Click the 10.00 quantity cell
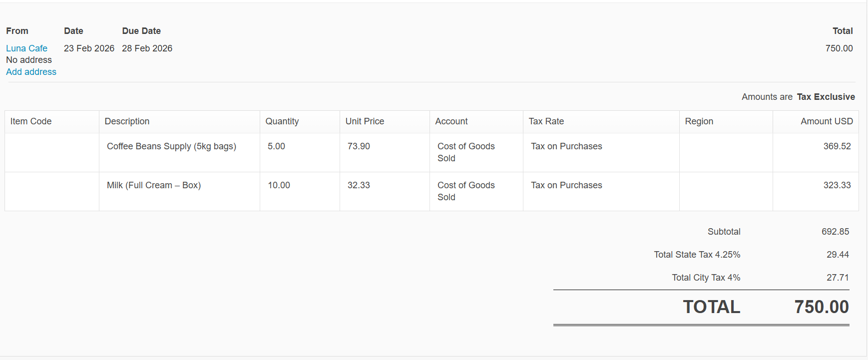The height and width of the screenshot is (360, 868). tap(279, 185)
